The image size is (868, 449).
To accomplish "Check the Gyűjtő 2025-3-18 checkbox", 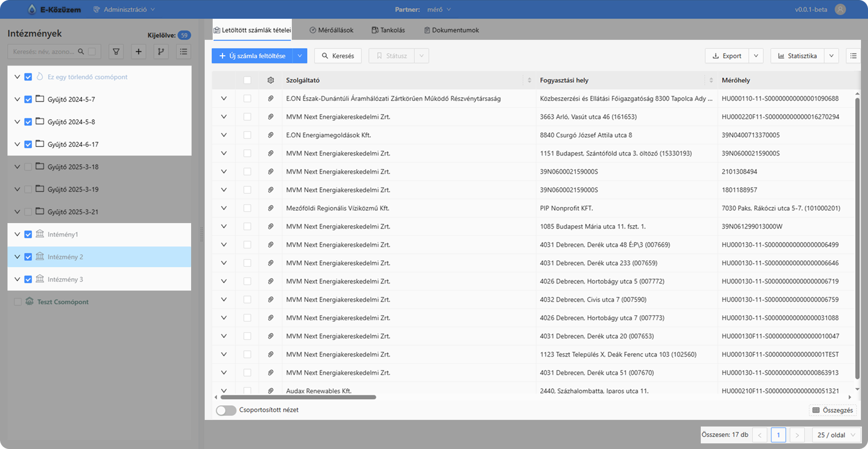I will click(x=28, y=167).
